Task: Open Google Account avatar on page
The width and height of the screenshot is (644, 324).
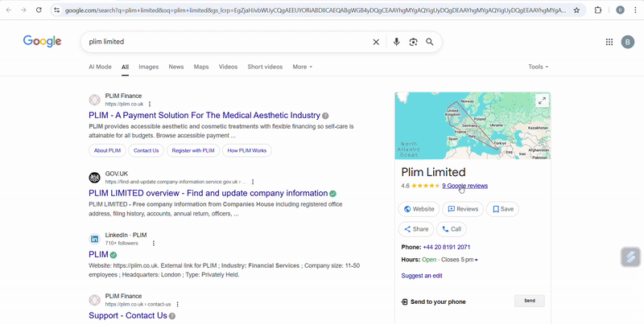Action: pos(628,42)
